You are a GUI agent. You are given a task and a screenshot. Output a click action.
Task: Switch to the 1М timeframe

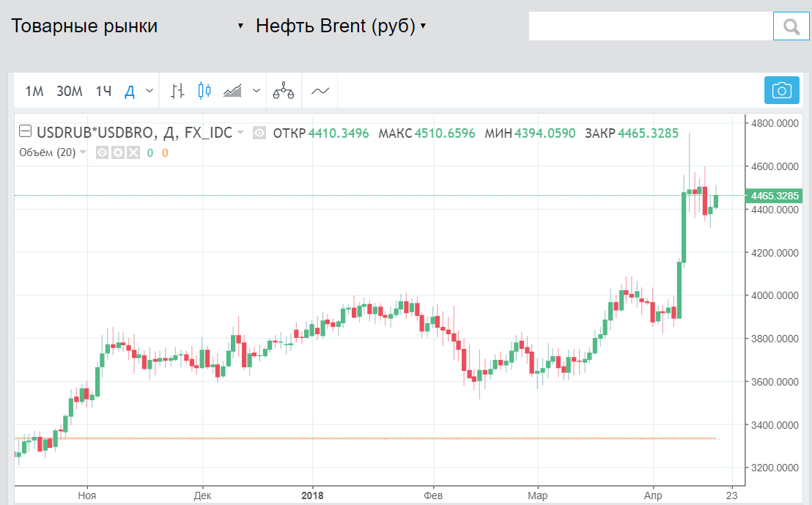tap(34, 91)
